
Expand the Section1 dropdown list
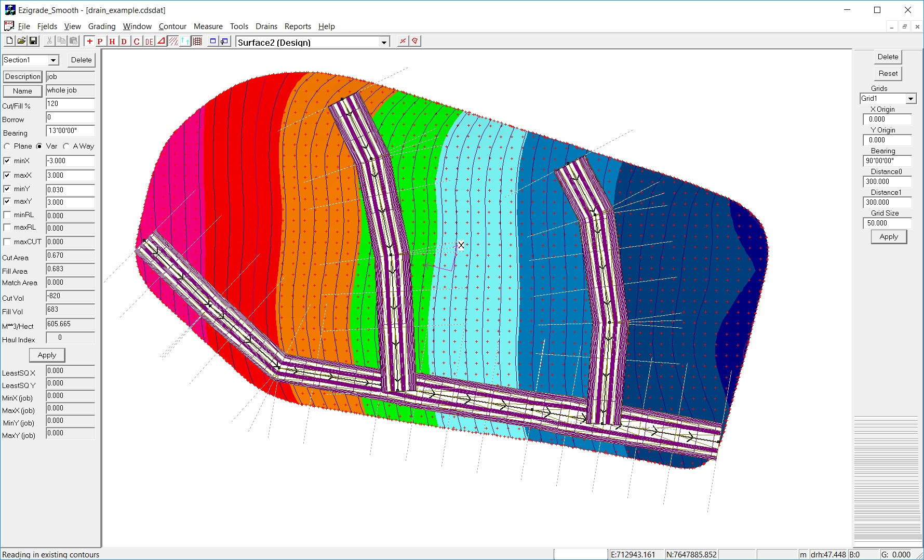(53, 60)
